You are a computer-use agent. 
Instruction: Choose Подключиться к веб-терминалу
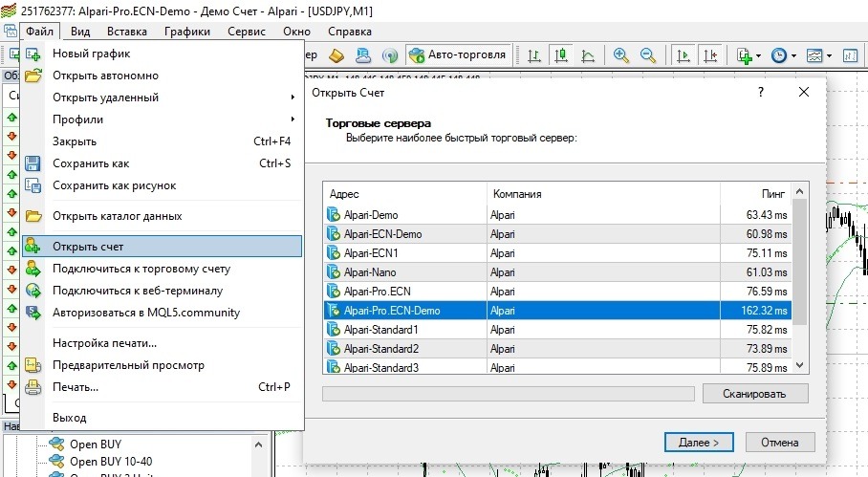[x=163, y=291]
